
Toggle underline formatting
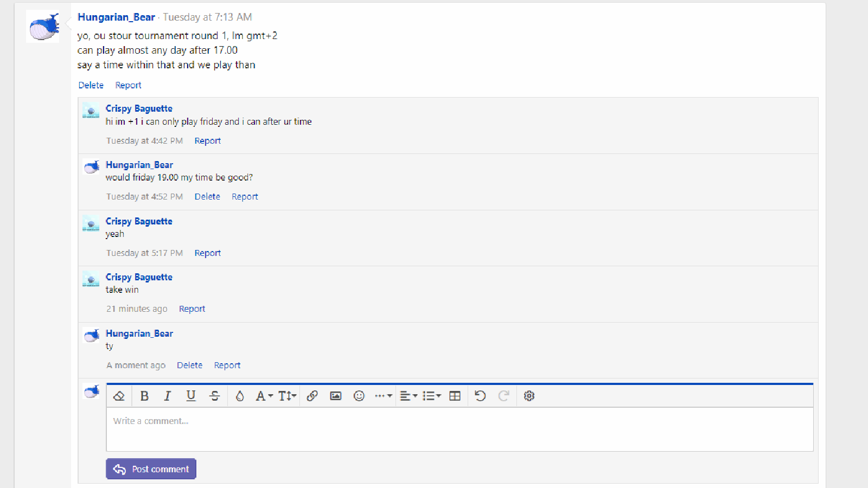click(191, 396)
